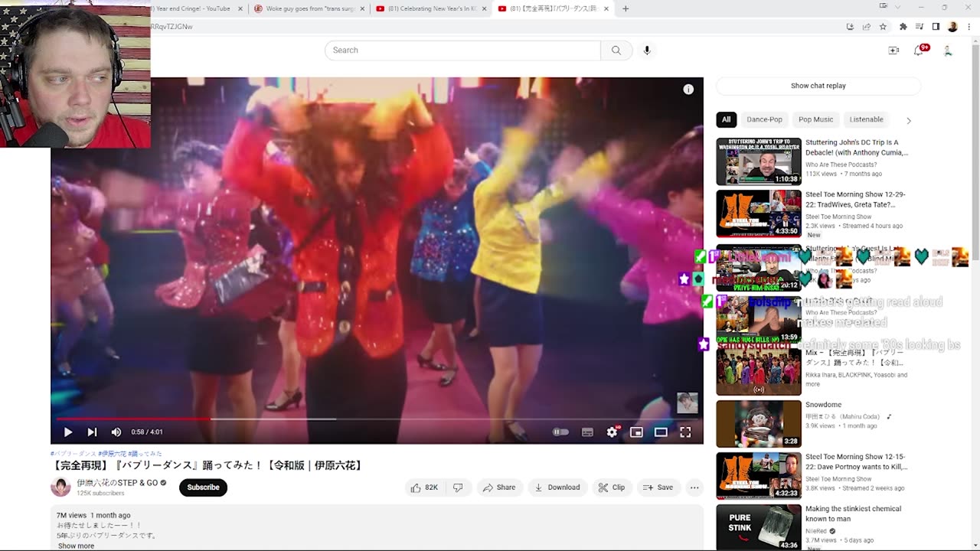Open Chrome media controls icon
The width and height of the screenshot is (980, 551).
point(920,27)
